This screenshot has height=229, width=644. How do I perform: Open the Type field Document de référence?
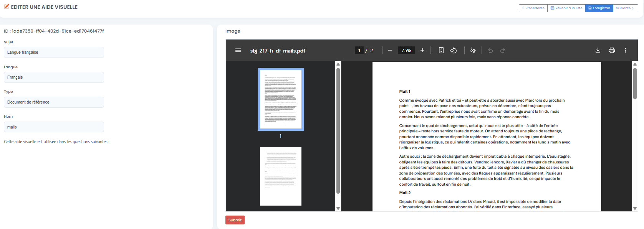(54, 102)
